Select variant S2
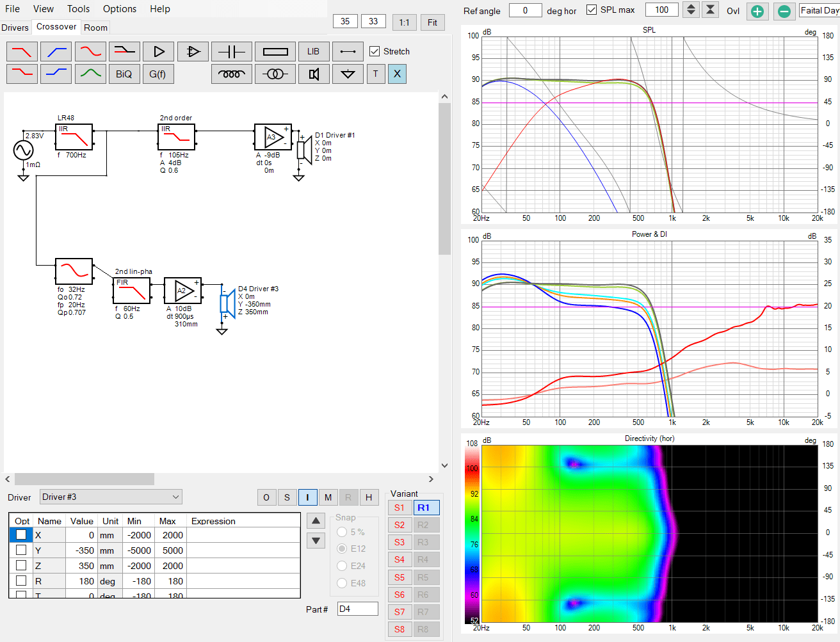This screenshot has width=840, height=642. pos(400,525)
